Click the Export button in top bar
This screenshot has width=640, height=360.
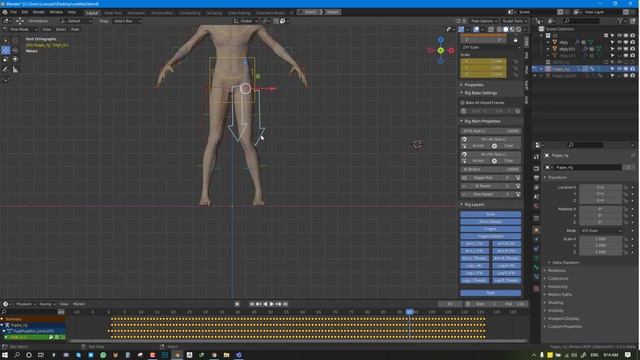point(310,12)
